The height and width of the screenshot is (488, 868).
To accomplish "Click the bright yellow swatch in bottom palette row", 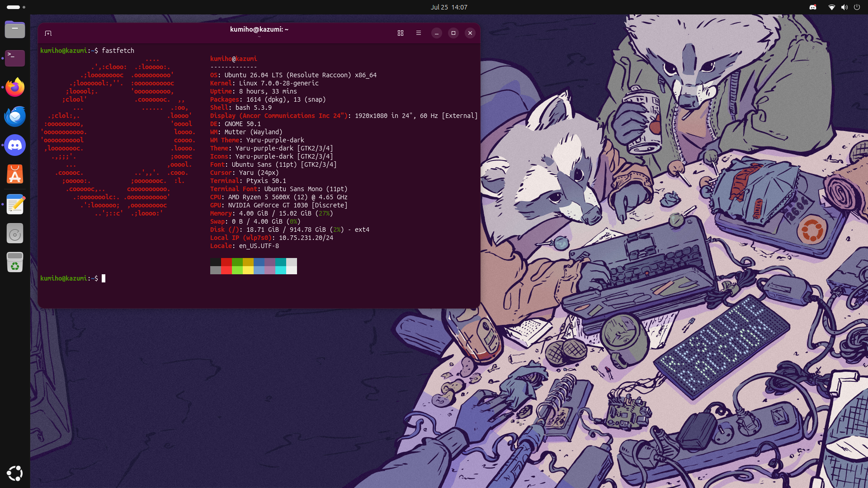I will click(248, 270).
